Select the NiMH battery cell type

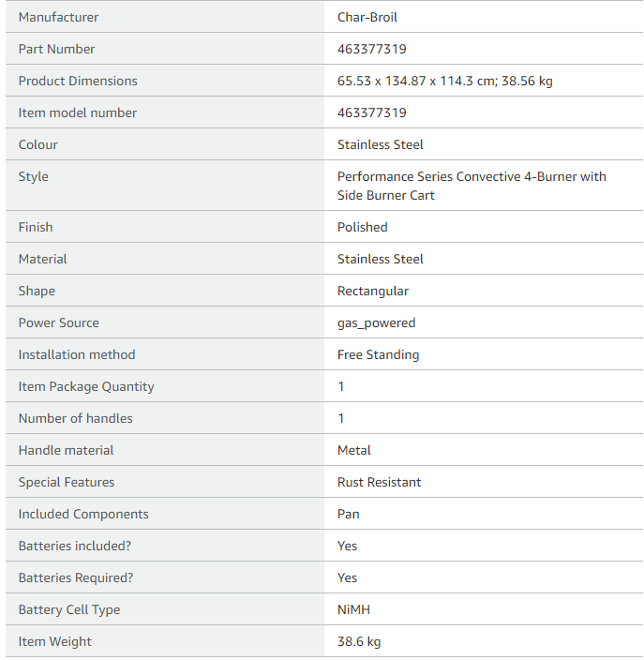pos(353,609)
